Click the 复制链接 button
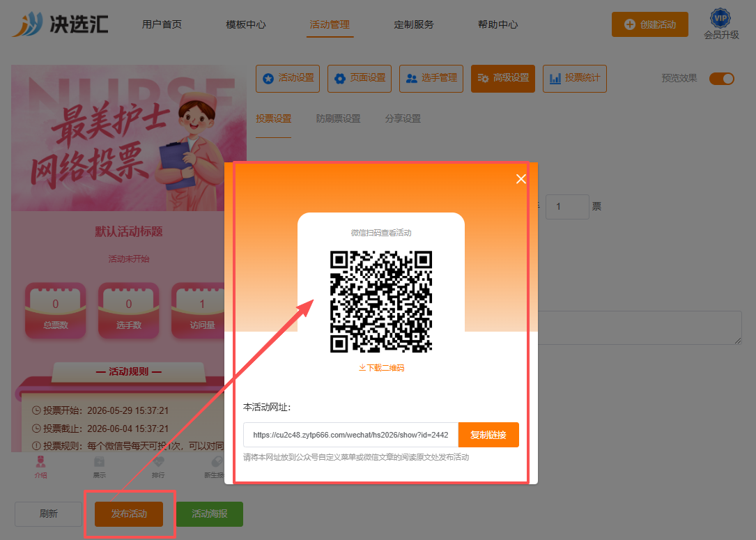The image size is (756, 540). point(488,435)
